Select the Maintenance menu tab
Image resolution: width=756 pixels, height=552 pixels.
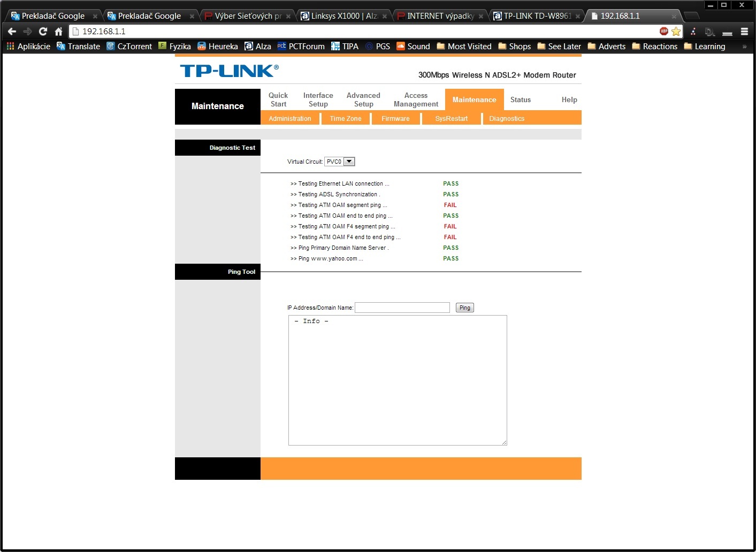[475, 99]
